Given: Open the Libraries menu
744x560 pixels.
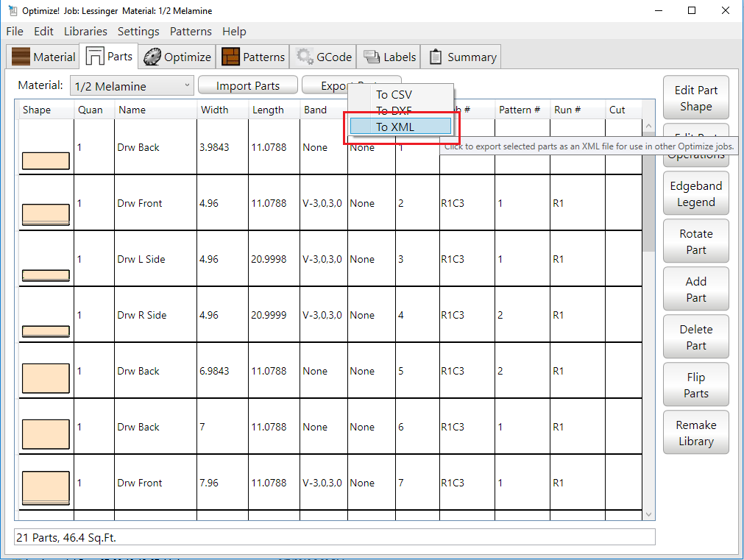Looking at the screenshot, I should (x=85, y=32).
